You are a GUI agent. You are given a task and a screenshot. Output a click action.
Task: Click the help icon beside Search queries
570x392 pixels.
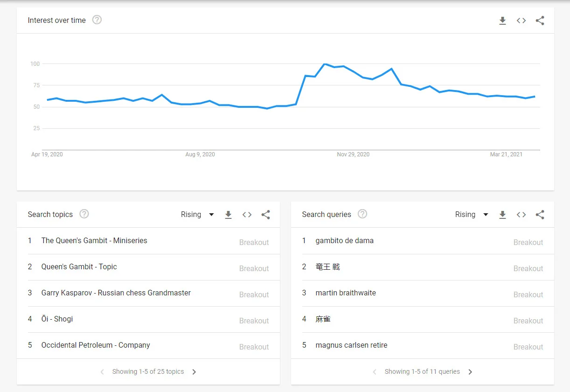[362, 214]
